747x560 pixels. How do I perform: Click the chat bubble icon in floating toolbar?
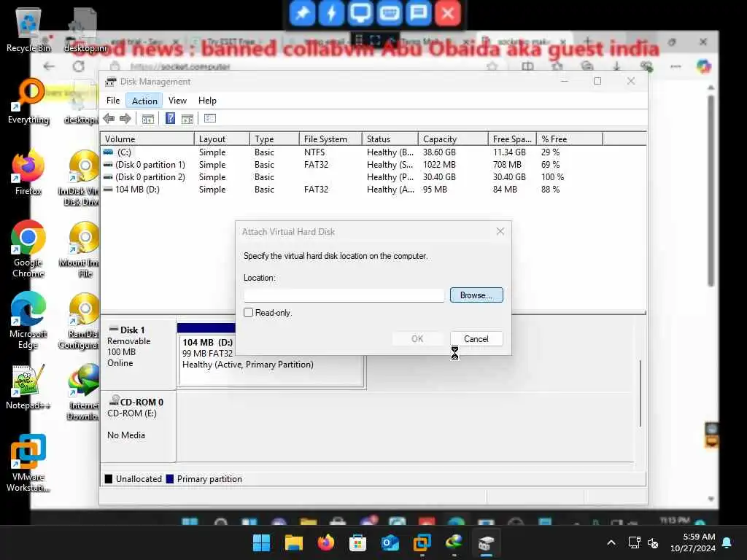pos(418,13)
